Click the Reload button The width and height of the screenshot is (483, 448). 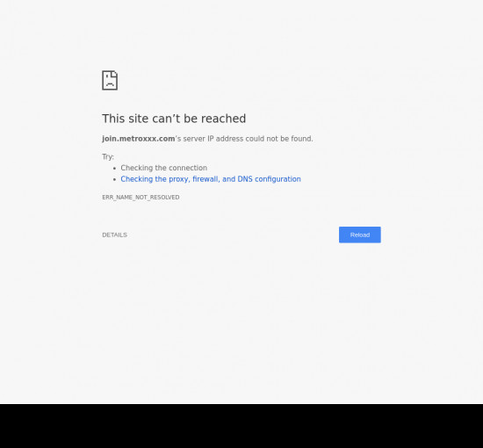(360, 235)
